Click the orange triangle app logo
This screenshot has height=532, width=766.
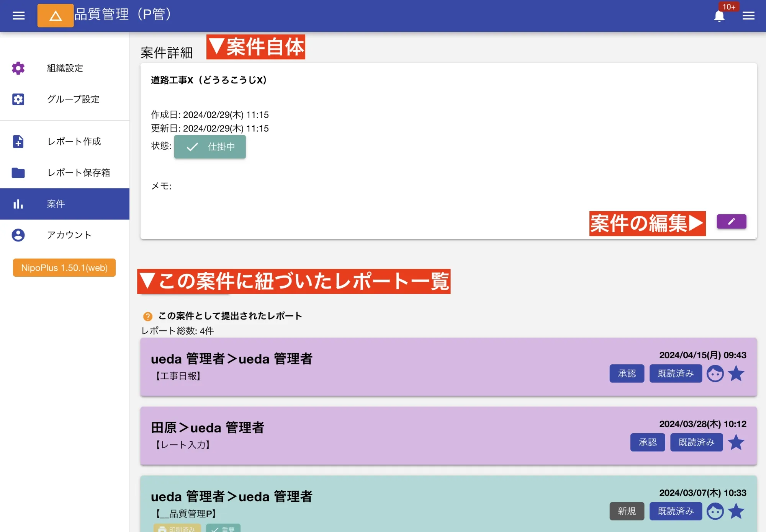coord(55,15)
